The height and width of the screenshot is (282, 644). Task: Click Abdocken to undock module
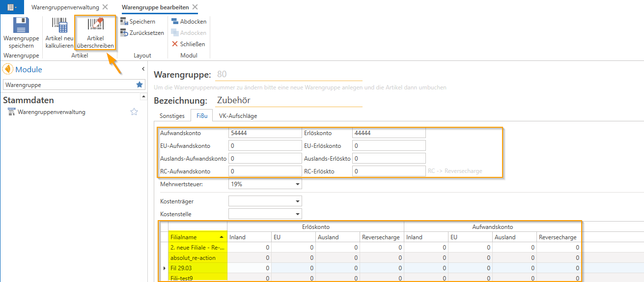(189, 22)
